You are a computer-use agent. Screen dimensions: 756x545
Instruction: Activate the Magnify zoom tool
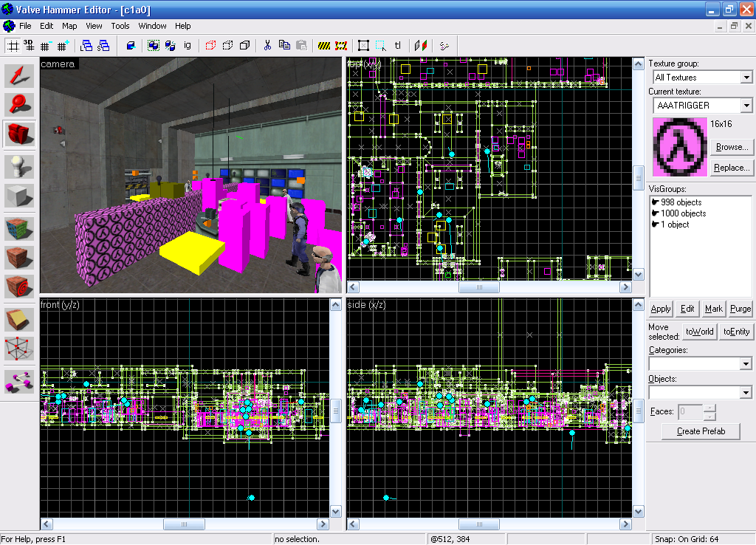click(x=18, y=104)
